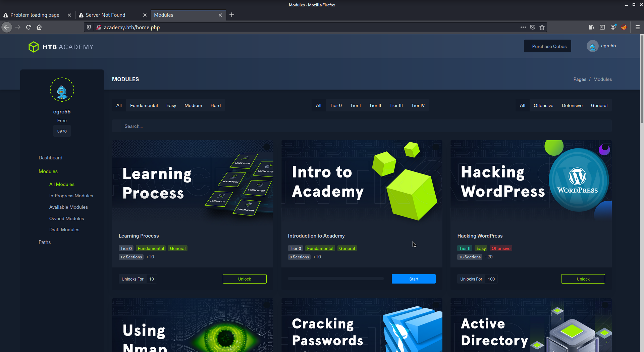This screenshot has width=644, height=352.
Task: Open the Library bookmarks icon
Action: (592, 27)
